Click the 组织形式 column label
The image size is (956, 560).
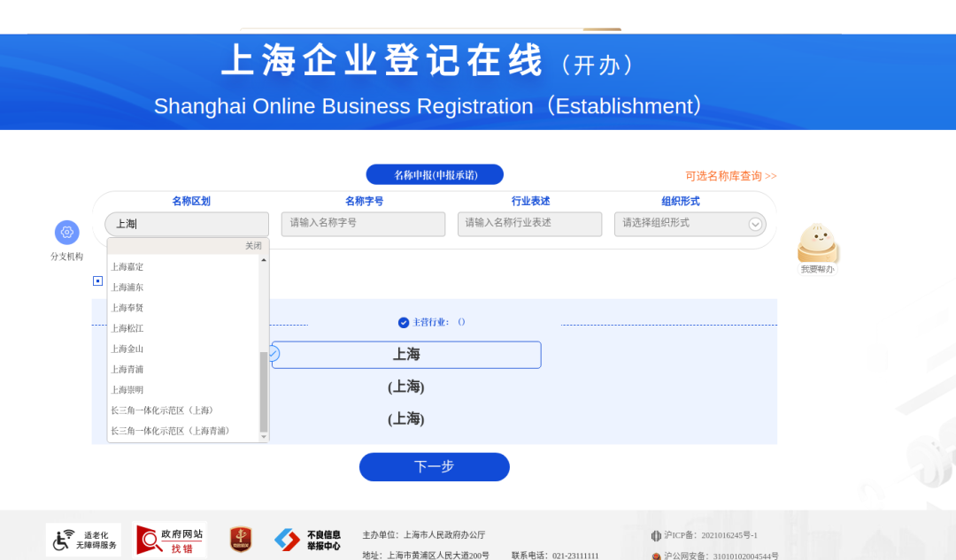coord(681,201)
